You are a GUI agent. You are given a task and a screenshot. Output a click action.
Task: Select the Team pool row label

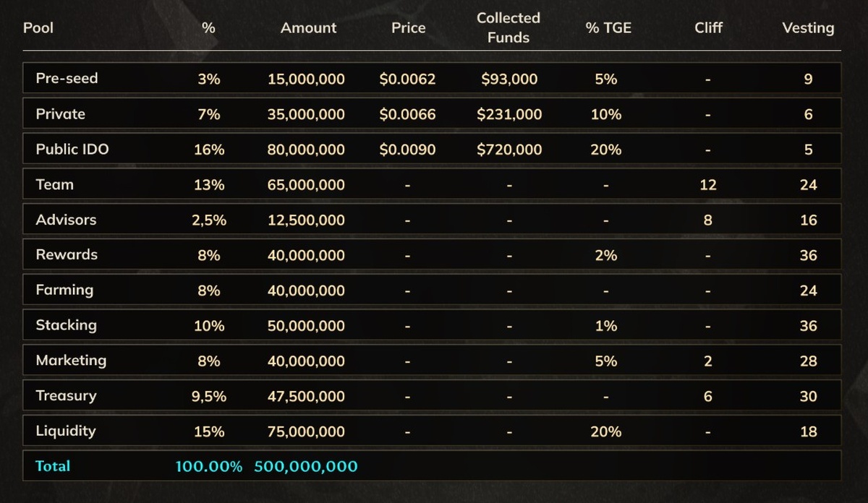coord(55,184)
